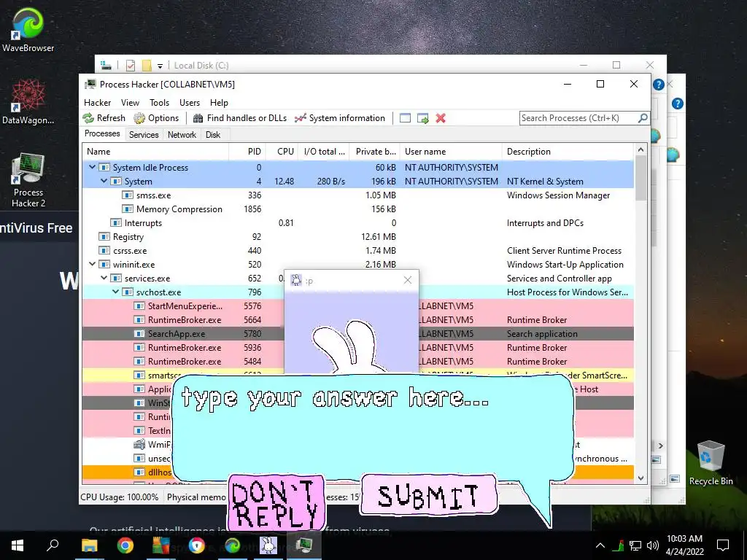Open the DataWagon desktop shortcut
The width and height of the screenshot is (747, 560).
tap(28, 101)
